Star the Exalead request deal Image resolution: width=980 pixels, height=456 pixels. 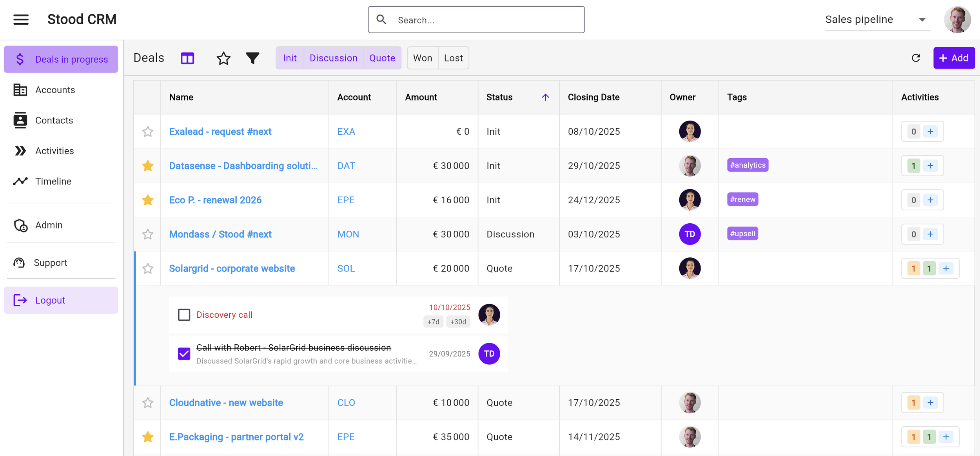tap(148, 132)
